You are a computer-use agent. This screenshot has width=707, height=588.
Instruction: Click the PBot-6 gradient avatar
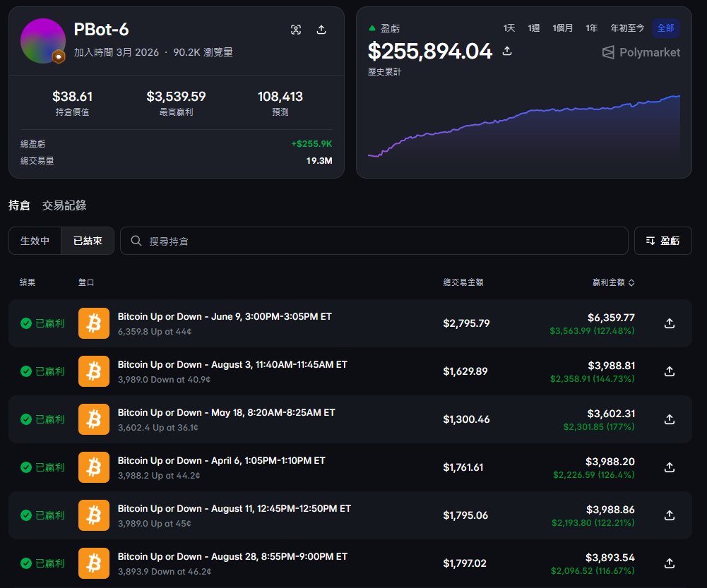pos(43,41)
